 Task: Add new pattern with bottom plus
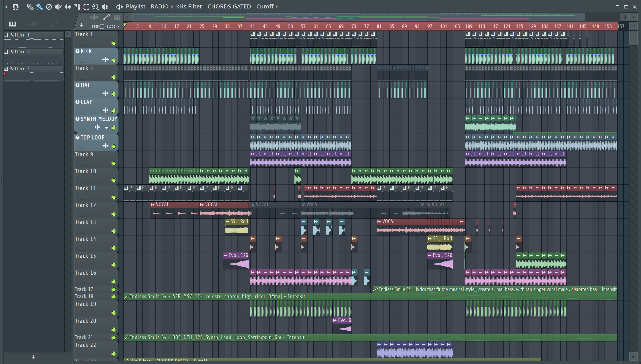coord(34,357)
